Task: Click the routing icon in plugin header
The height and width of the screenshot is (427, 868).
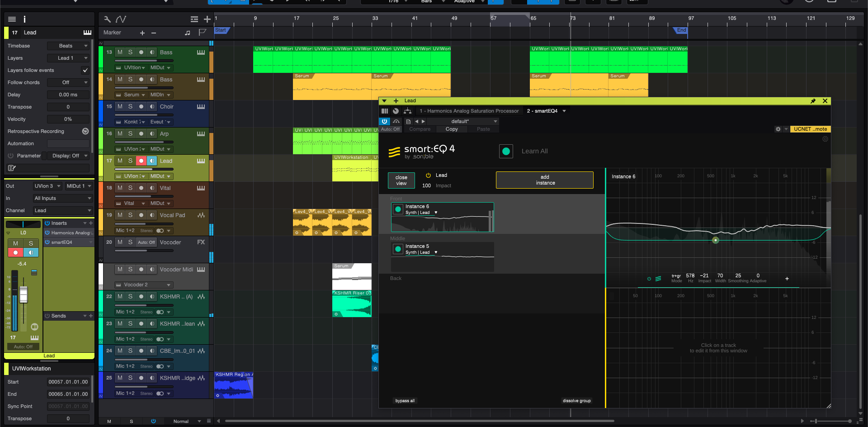Action: tap(407, 111)
